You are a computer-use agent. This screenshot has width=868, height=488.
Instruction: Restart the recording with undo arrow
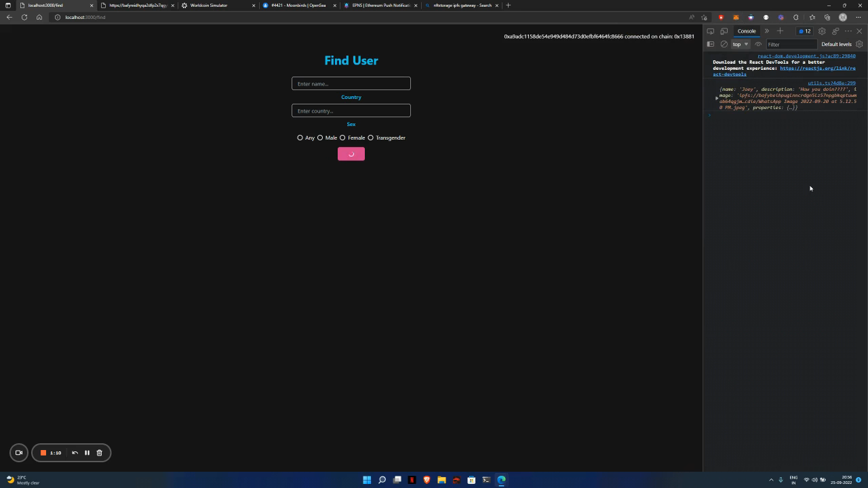coord(75,453)
